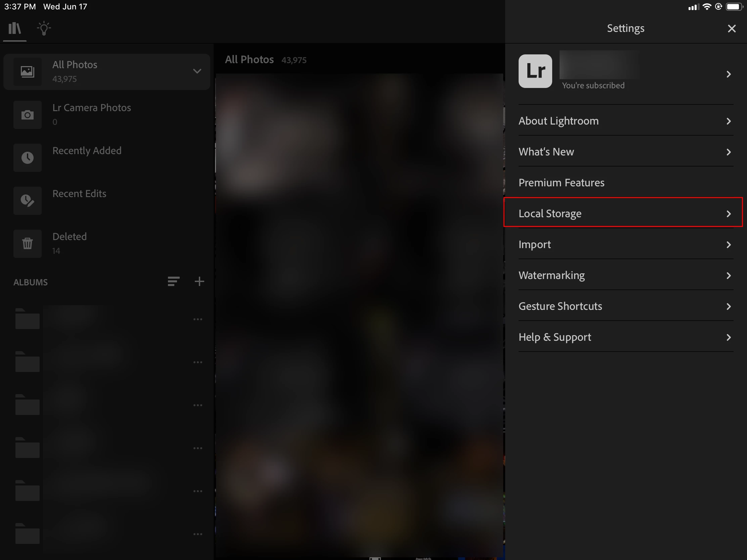Close the Settings panel

[x=732, y=28]
